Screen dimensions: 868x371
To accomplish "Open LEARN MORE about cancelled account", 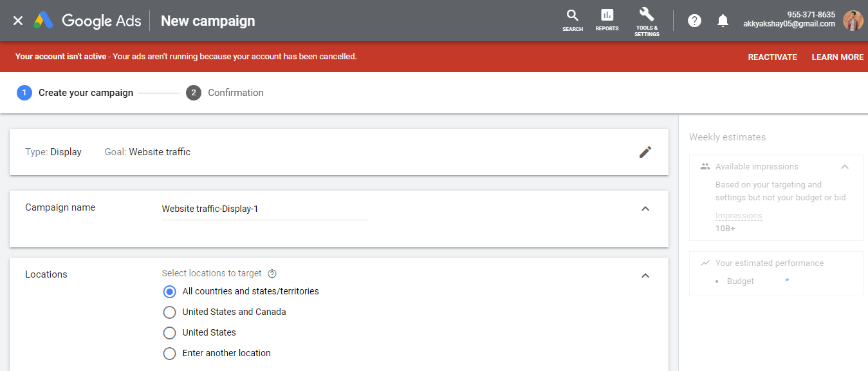I will coord(837,57).
